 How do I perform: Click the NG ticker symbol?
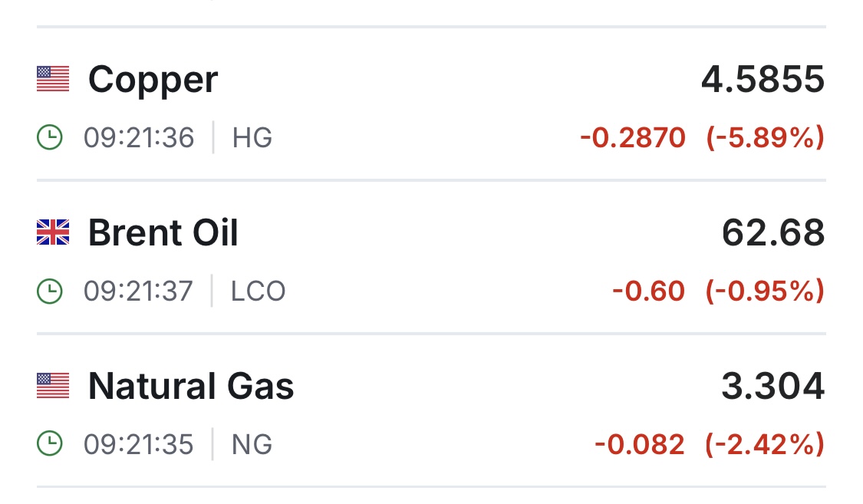252,444
